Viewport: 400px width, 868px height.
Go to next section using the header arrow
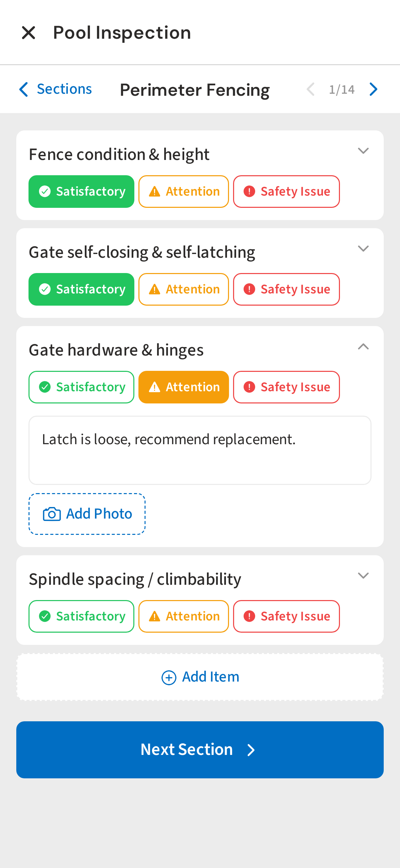[374, 89]
